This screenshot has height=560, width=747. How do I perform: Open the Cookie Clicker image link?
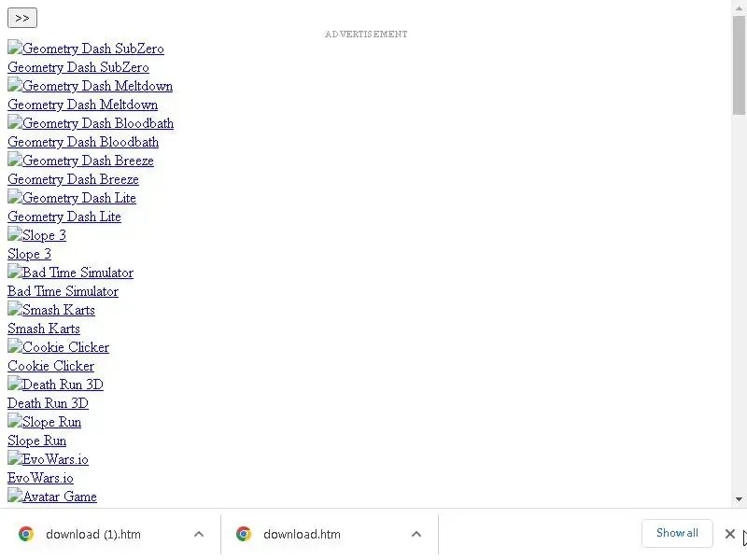pyautogui.click(x=58, y=347)
